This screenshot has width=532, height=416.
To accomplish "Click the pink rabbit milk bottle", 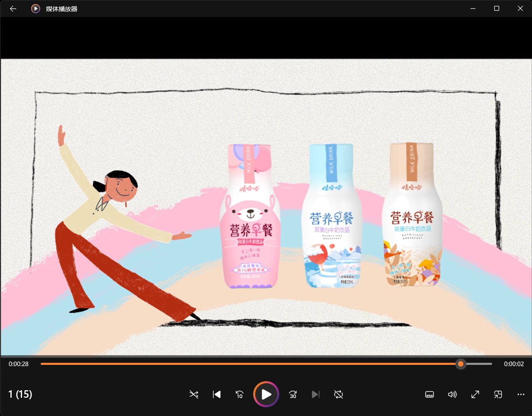I will (x=250, y=216).
